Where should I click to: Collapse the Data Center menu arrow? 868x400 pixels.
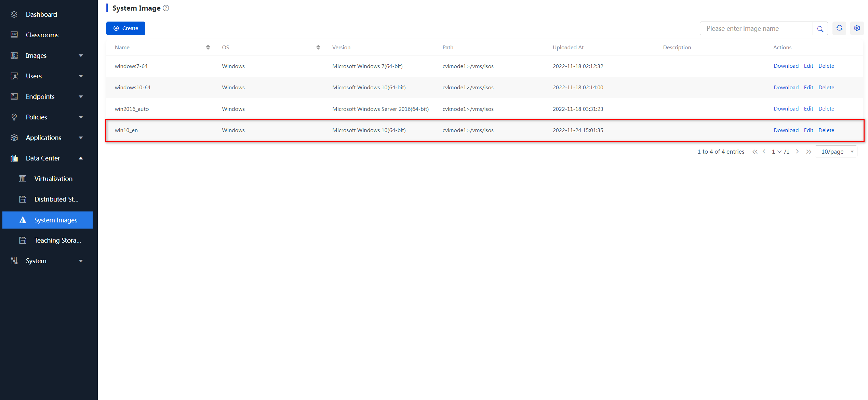click(81, 158)
